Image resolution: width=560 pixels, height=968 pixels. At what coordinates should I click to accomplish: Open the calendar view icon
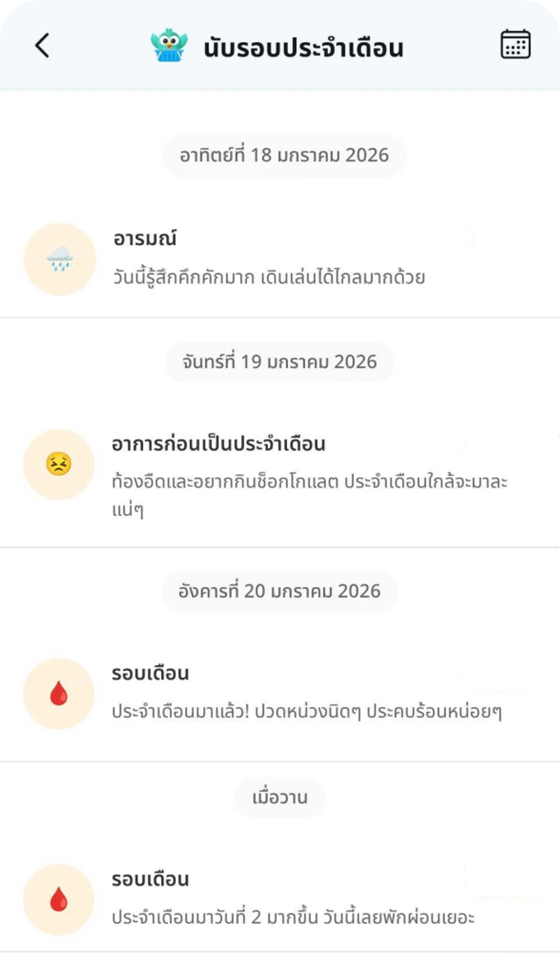515,44
